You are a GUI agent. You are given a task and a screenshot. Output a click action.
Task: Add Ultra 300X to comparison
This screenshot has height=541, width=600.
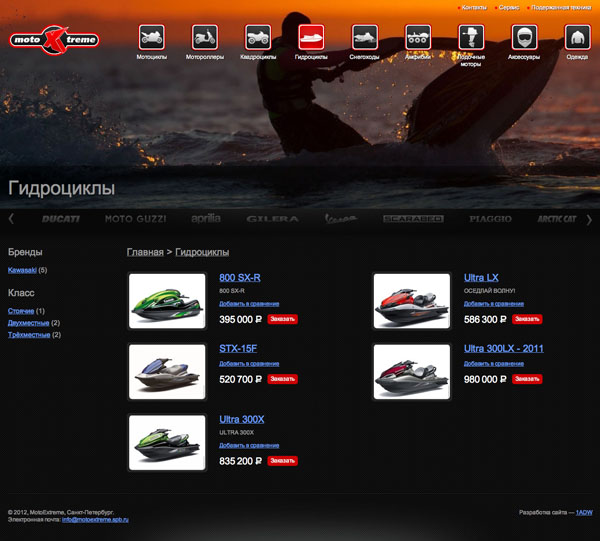tap(249, 446)
